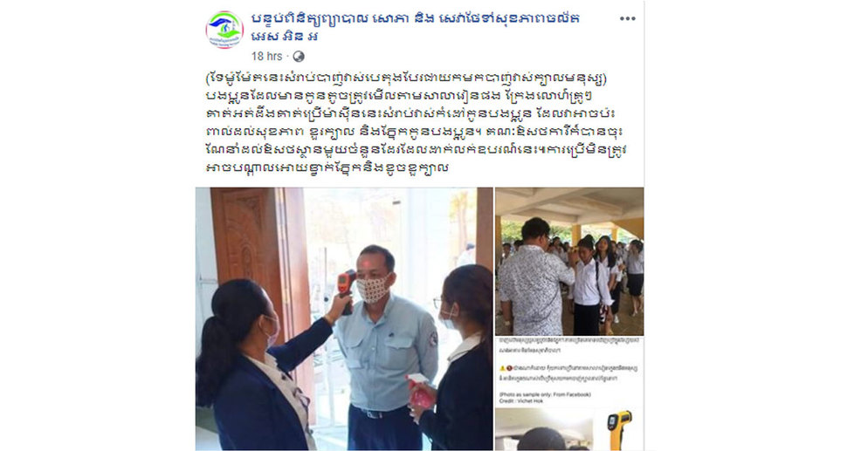Click the warning triangle icon in bottom-right image
Viewport: 868px width, 451px height.
[x=503, y=368]
